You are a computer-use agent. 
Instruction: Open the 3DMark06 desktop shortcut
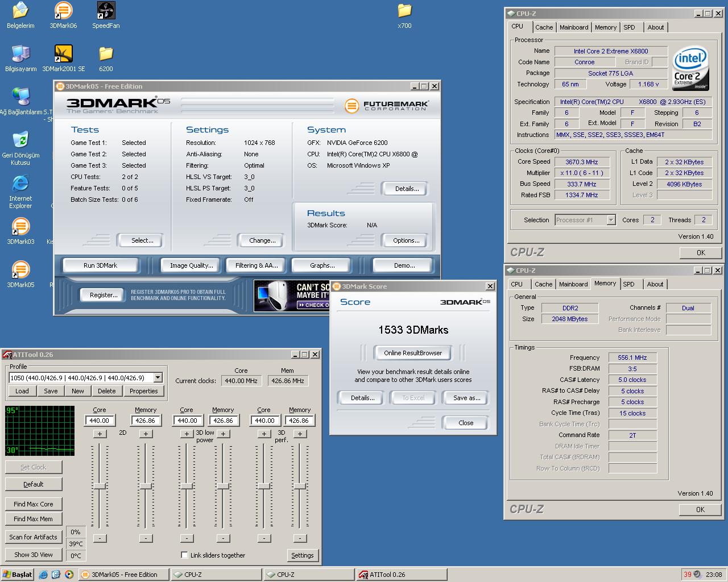coord(63,15)
